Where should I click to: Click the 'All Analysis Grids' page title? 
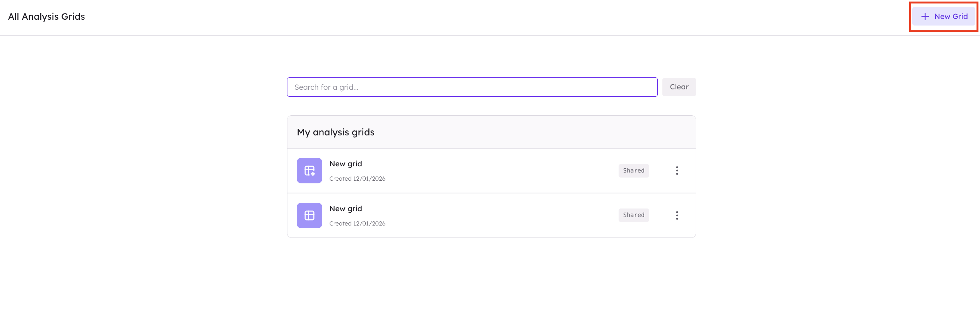tap(46, 17)
